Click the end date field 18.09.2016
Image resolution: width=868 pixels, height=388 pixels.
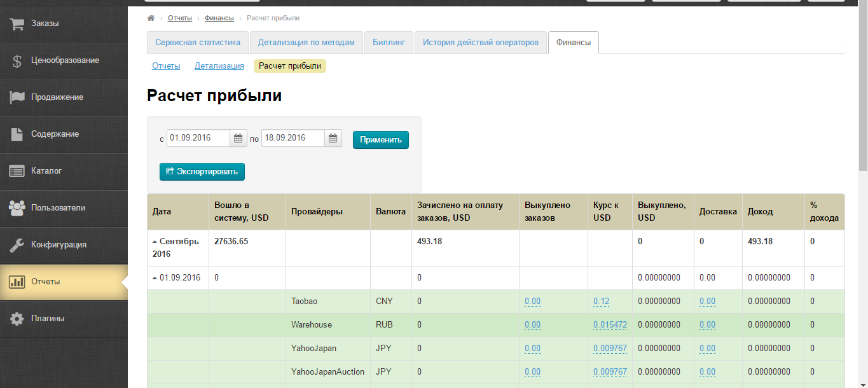click(293, 138)
